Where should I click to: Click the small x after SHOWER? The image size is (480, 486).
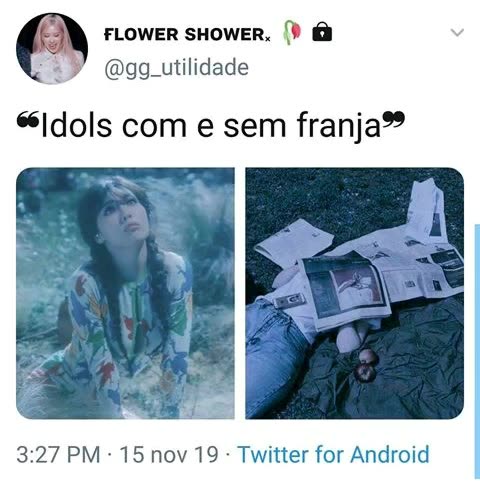(268, 39)
